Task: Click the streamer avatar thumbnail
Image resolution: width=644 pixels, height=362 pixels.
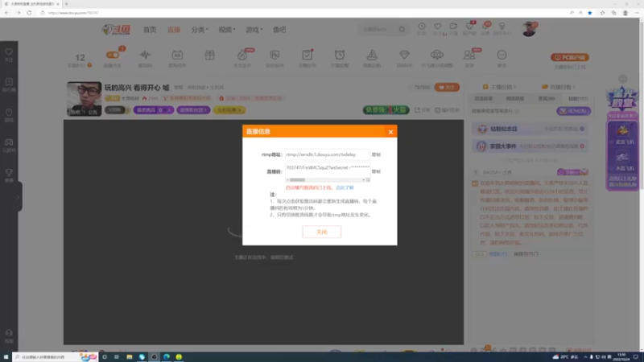Action: [85, 99]
